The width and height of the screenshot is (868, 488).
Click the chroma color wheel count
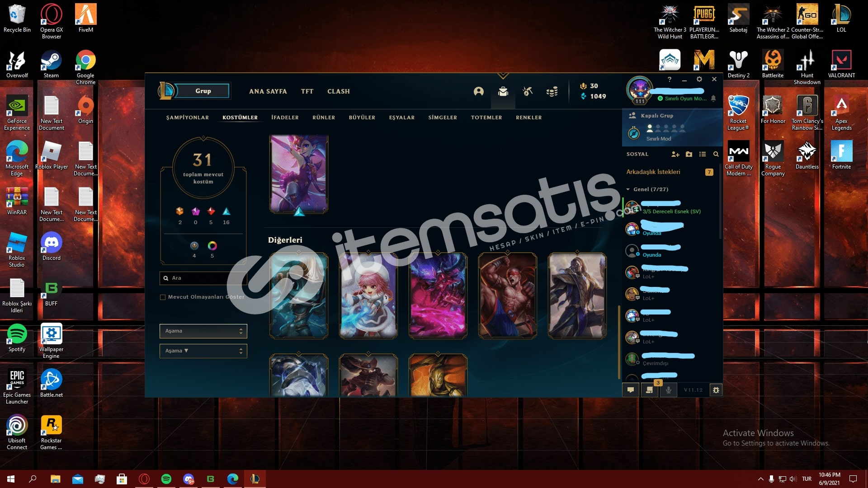coord(212,249)
